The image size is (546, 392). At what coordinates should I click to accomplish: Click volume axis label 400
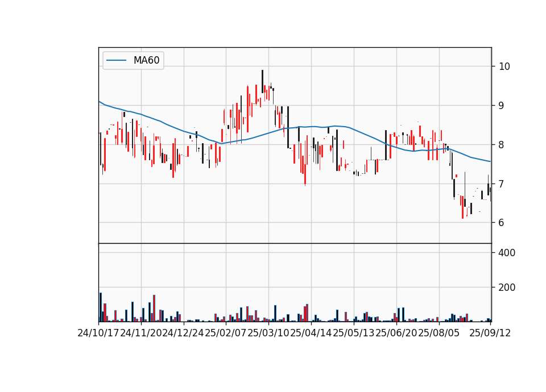coord(507,253)
